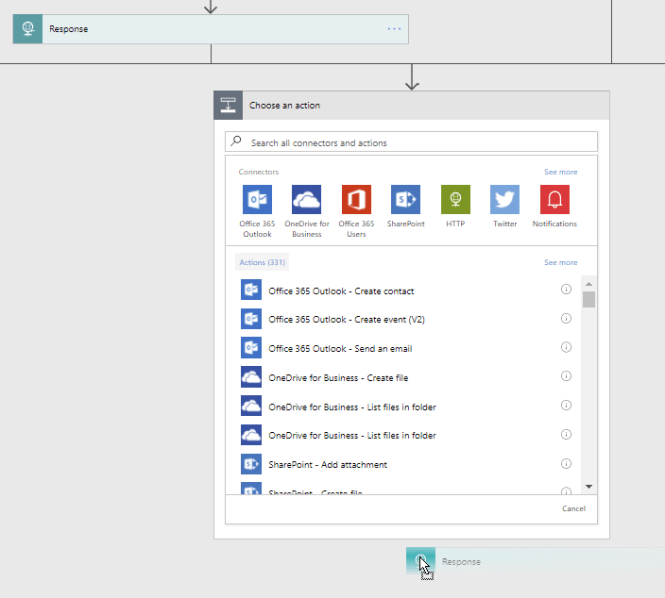Choose Office 365 Outlook - Create event (V2)

pyautogui.click(x=346, y=320)
